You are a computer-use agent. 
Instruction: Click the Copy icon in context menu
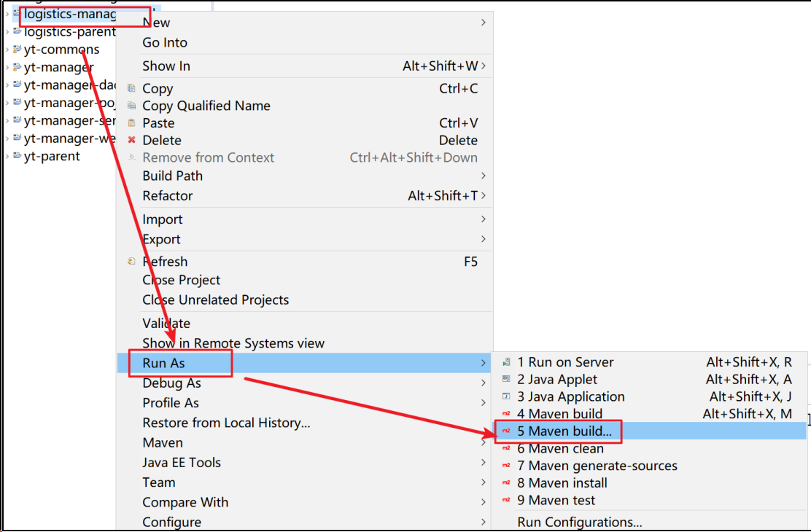pyautogui.click(x=132, y=88)
